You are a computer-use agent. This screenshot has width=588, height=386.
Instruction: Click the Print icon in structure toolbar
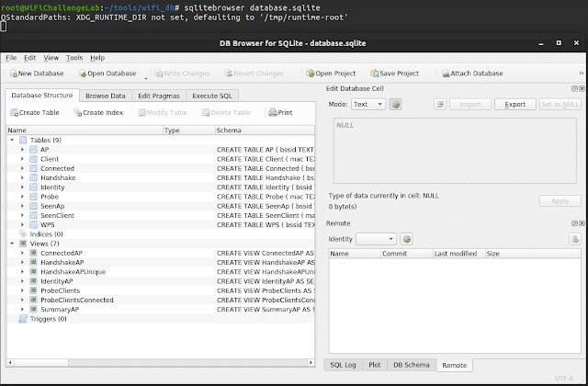tap(273, 112)
